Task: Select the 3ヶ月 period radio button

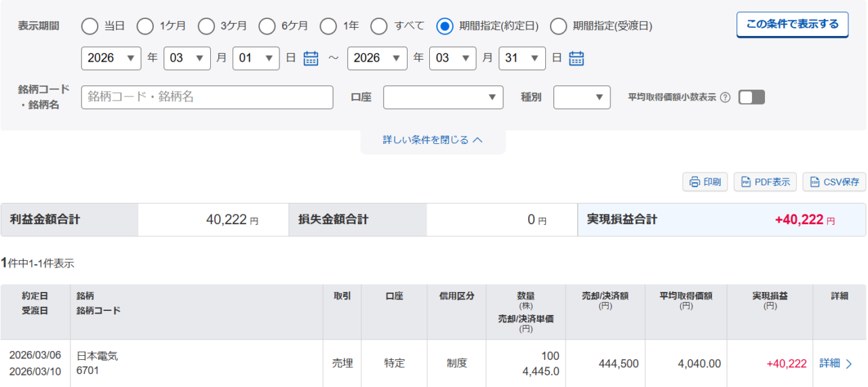Action: [x=206, y=26]
